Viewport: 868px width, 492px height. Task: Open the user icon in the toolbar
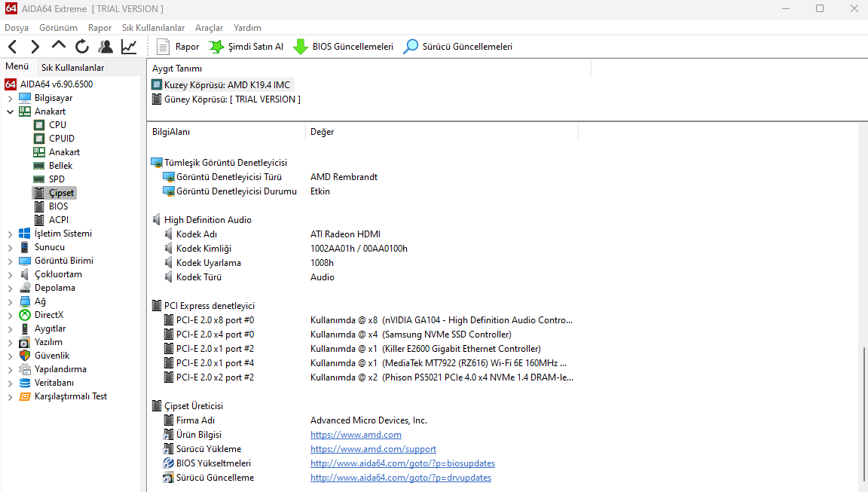click(x=105, y=47)
